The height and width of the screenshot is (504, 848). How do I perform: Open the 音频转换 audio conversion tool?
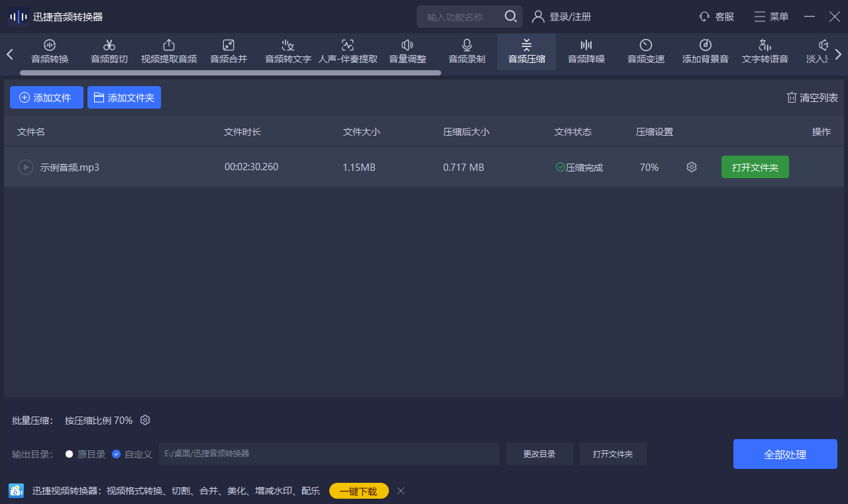pos(50,52)
